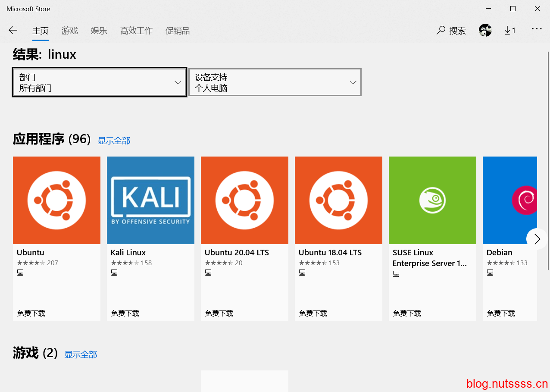Switch to the 游戏 tab
This screenshot has height=392, width=550.
click(70, 31)
